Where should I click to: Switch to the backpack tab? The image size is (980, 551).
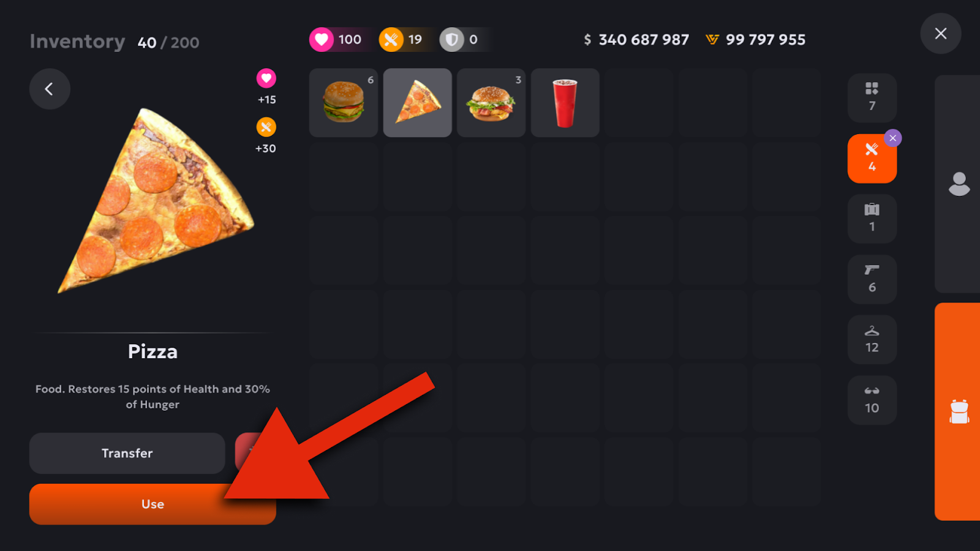[959, 411]
